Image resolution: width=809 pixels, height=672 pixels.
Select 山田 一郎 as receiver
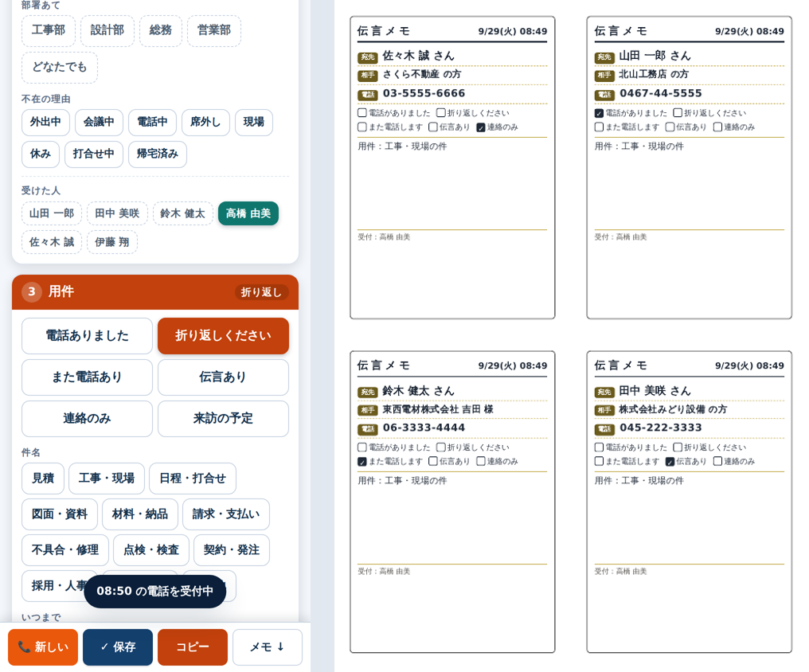(52, 213)
